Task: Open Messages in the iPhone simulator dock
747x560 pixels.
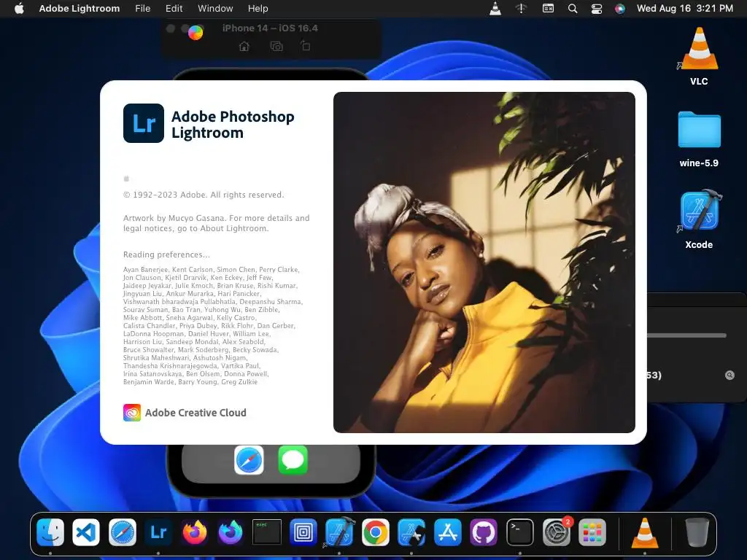Action: tap(293, 460)
